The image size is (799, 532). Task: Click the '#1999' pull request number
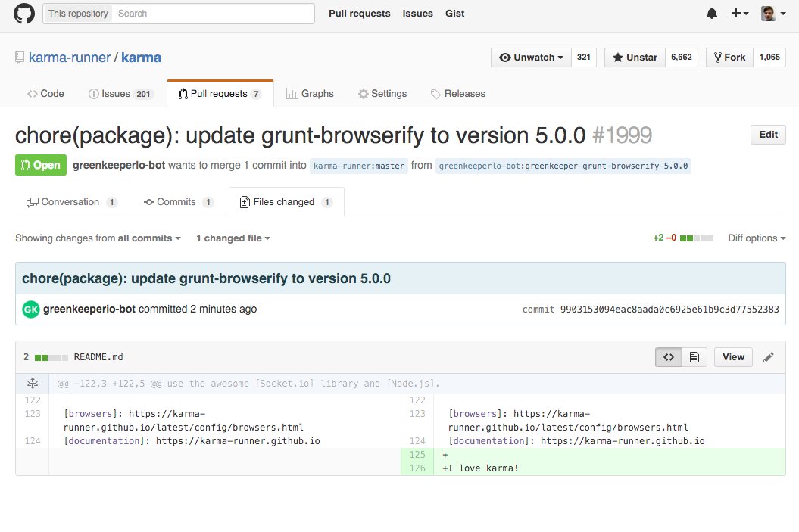tap(623, 135)
